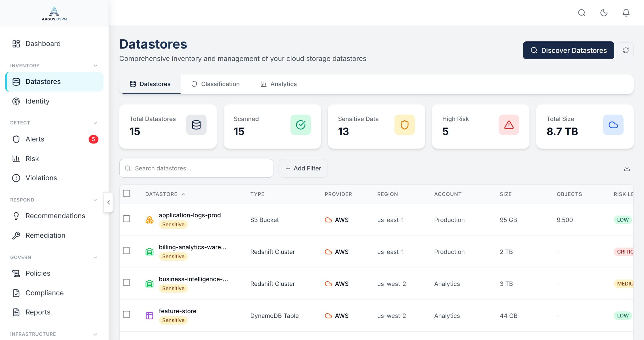
Task: Click the Sensitive Data shield icon
Action: tap(405, 125)
